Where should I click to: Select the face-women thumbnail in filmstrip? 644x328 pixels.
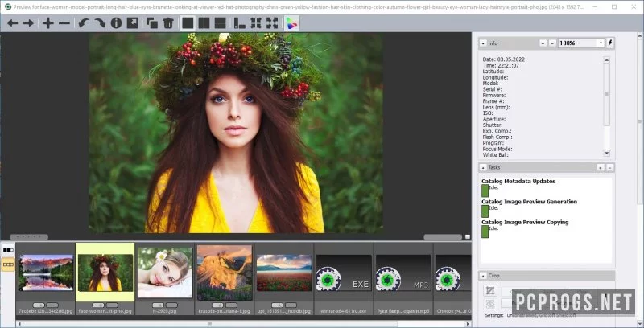105,273
